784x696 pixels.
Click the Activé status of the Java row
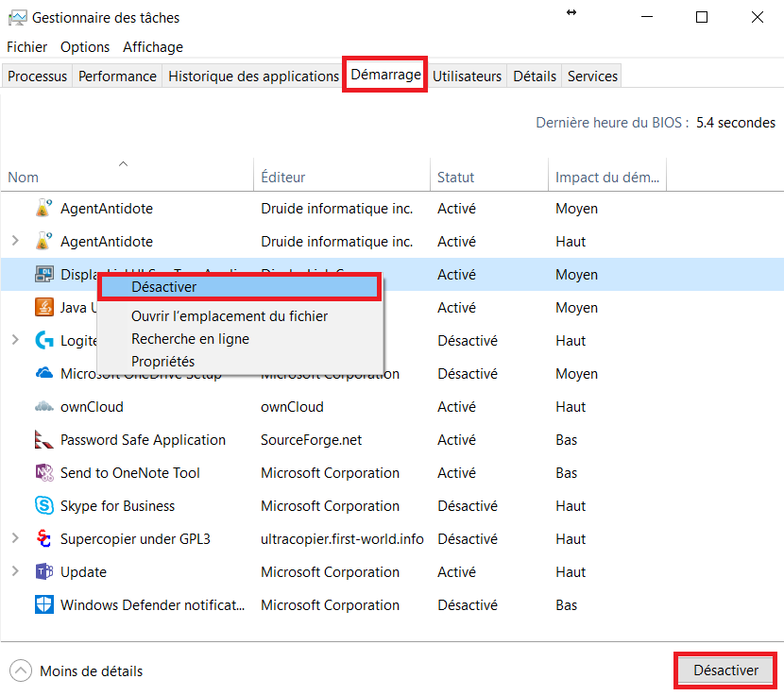[x=456, y=308]
